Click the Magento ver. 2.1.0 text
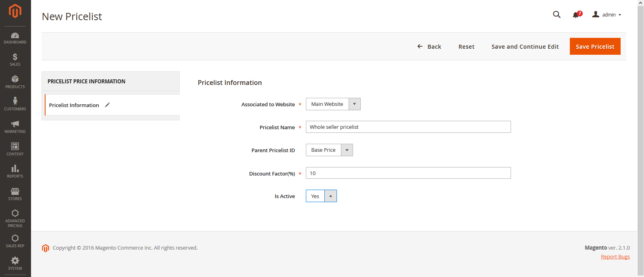The width and height of the screenshot is (644, 277). pyautogui.click(x=607, y=248)
